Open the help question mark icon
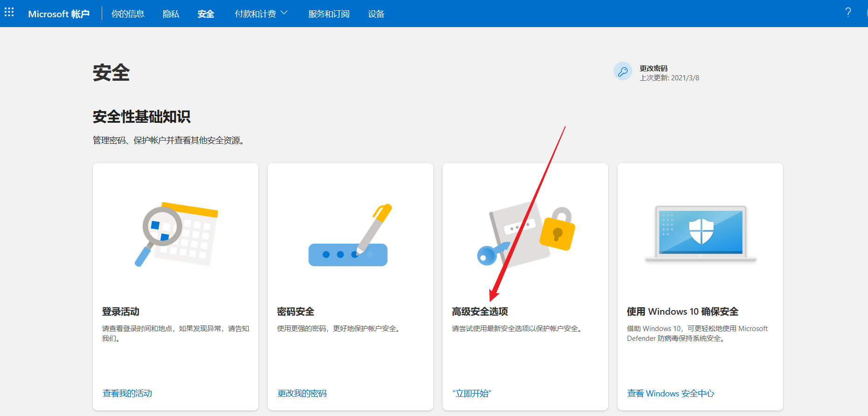Screen dimensions: 868x416 click(848, 12)
